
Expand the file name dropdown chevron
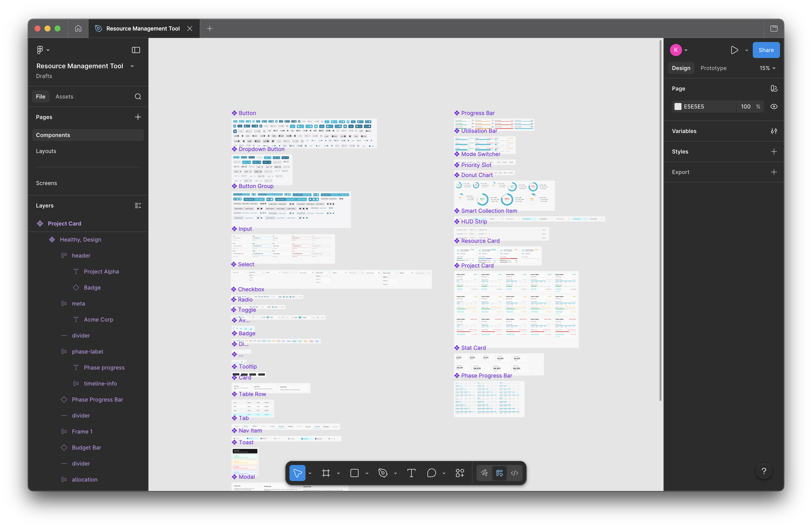pyautogui.click(x=132, y=66)
